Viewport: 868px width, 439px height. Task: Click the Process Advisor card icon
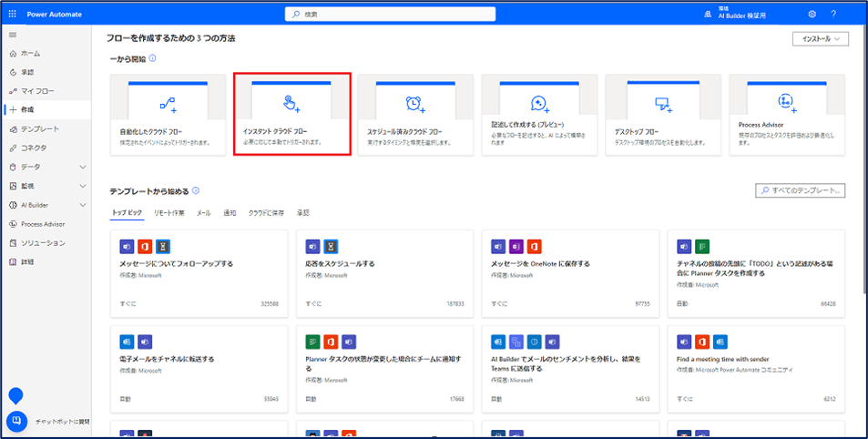tap(787, 102)
